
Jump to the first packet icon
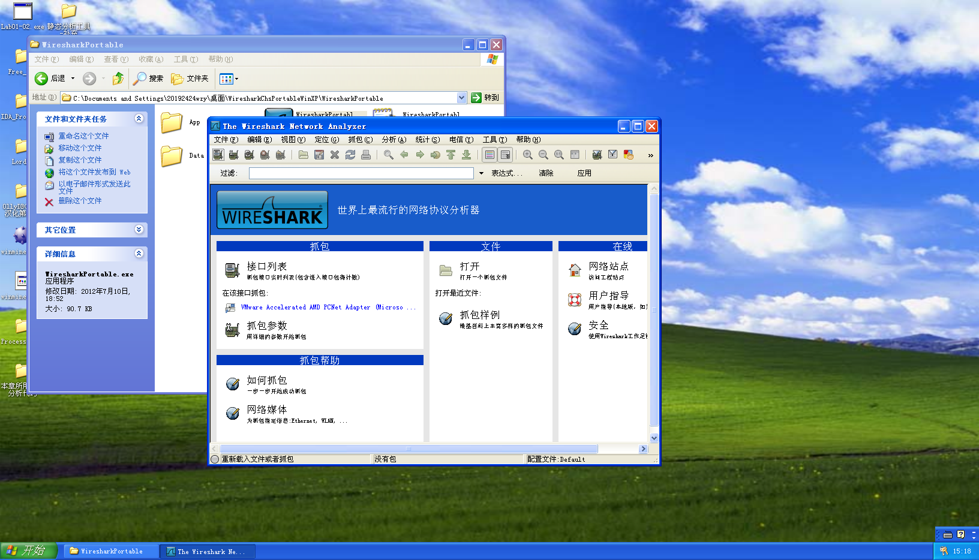451,155
